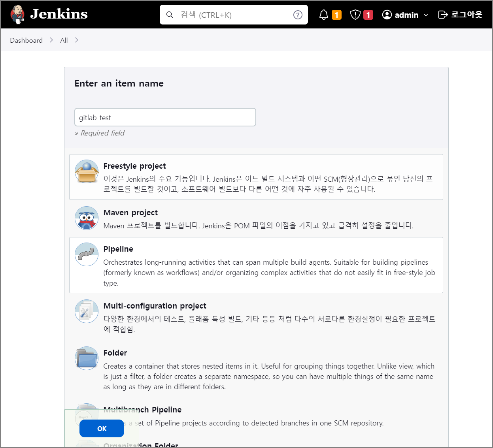Viewport: 493px width, 448px height.
Task: Click the Pipeline description starting 'Orchestrates long-running'
Action: point(269,273)
